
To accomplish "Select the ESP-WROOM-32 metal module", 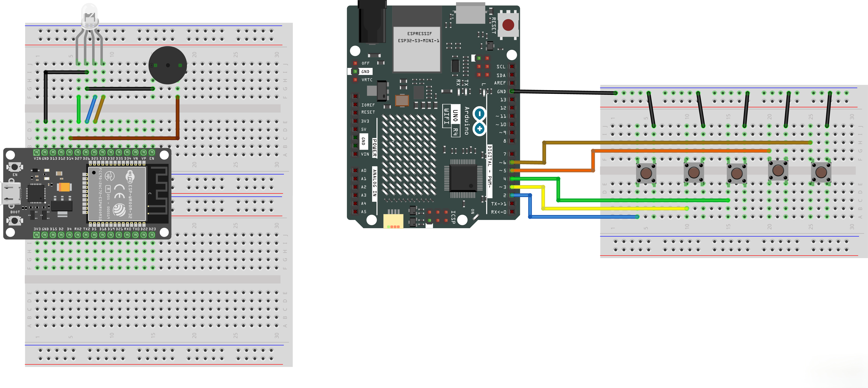I will [x=117, y=194].
